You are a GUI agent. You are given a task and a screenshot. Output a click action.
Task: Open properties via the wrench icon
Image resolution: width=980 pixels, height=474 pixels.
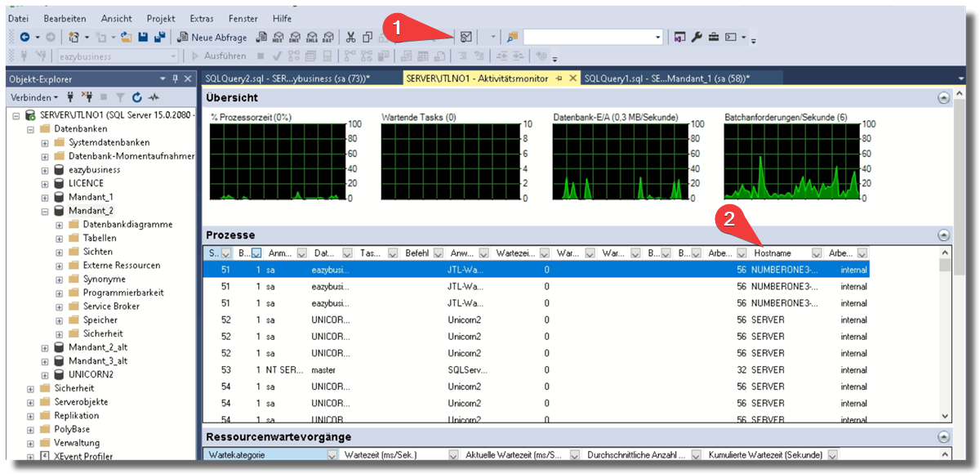pos(697,37)
